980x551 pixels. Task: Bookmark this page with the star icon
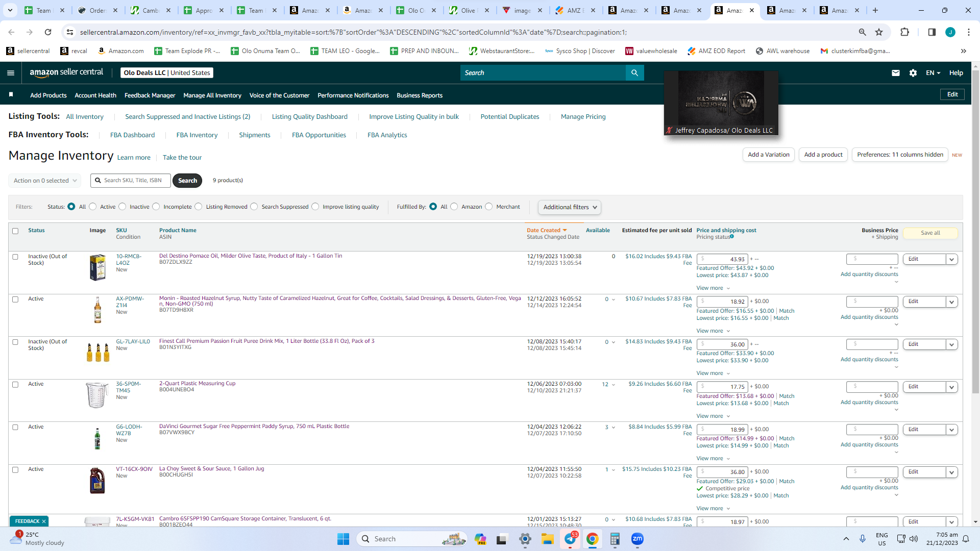[879, 32]
